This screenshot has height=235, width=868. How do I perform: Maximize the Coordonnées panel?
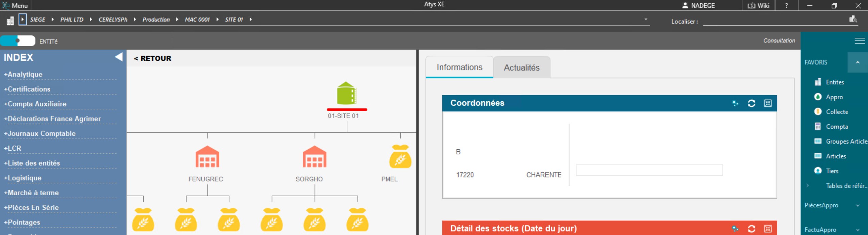click(768, 103)
